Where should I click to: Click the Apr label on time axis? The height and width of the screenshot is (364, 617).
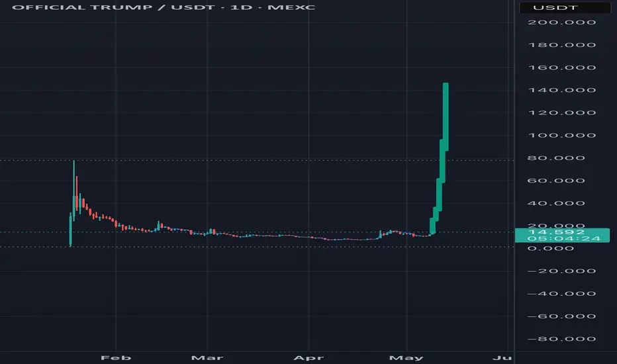tap(308, 357)
